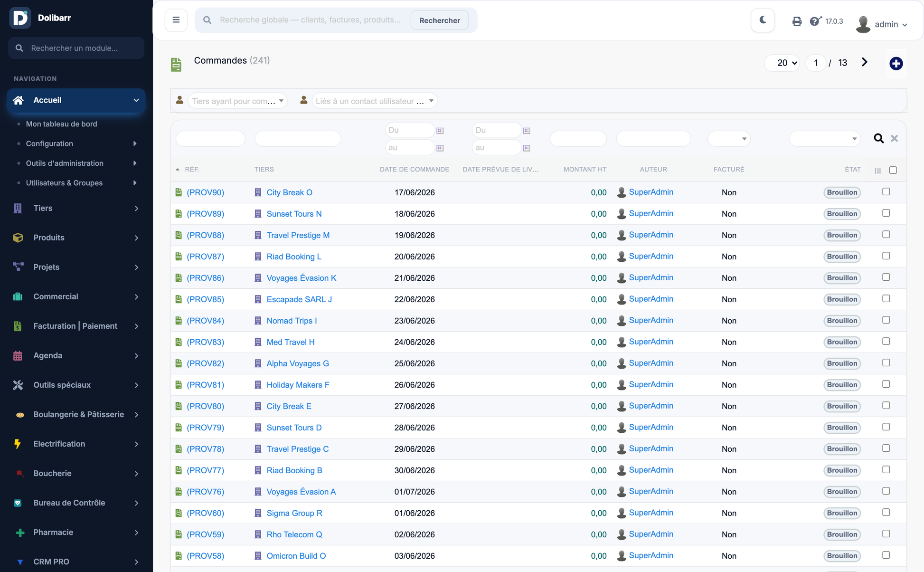Image resolution: width=924 pixels, height=572 pixels.
Task: Open the rows-per-page dropdown showing 20
Action: (x=782, y=63)
